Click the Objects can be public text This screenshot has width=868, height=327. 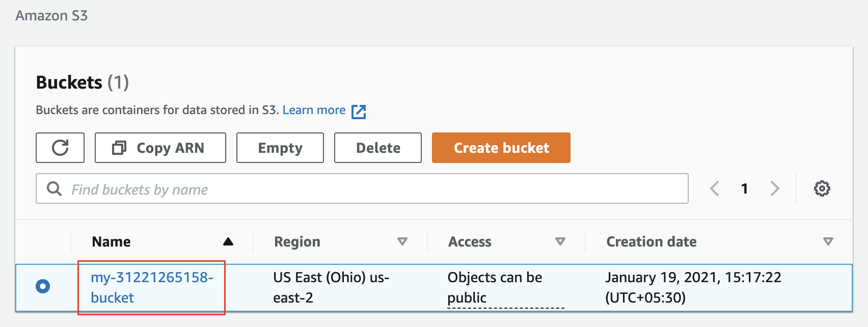click(x=495, y=287)
